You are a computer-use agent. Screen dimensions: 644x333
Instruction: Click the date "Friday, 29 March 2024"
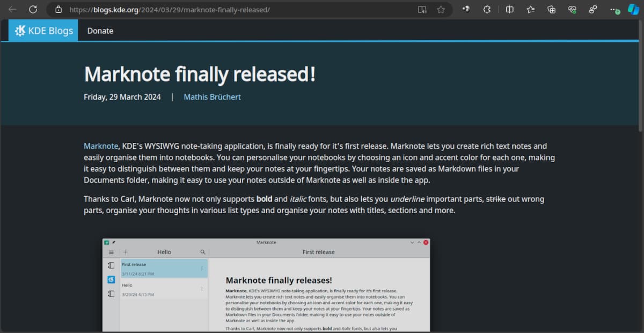click(122, 97)
